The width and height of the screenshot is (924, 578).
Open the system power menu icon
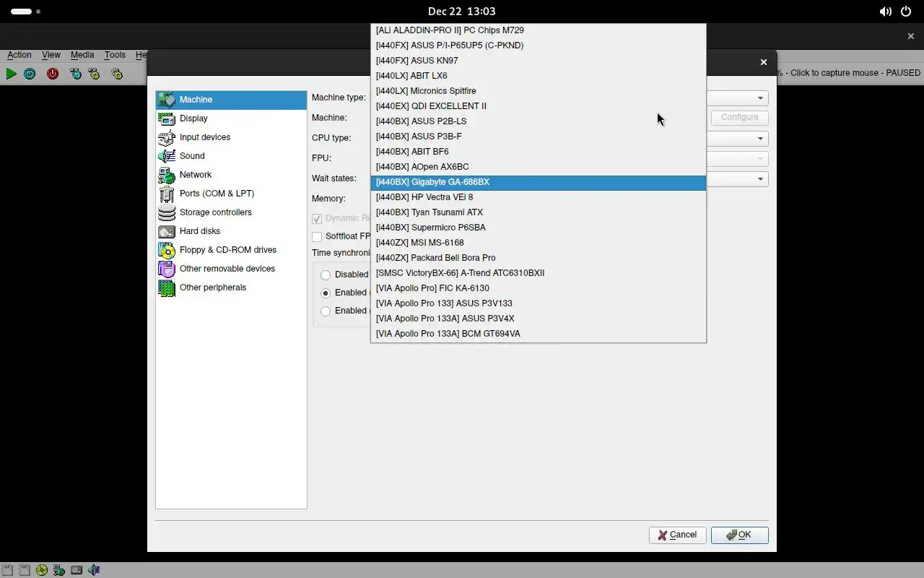[905, 12]
